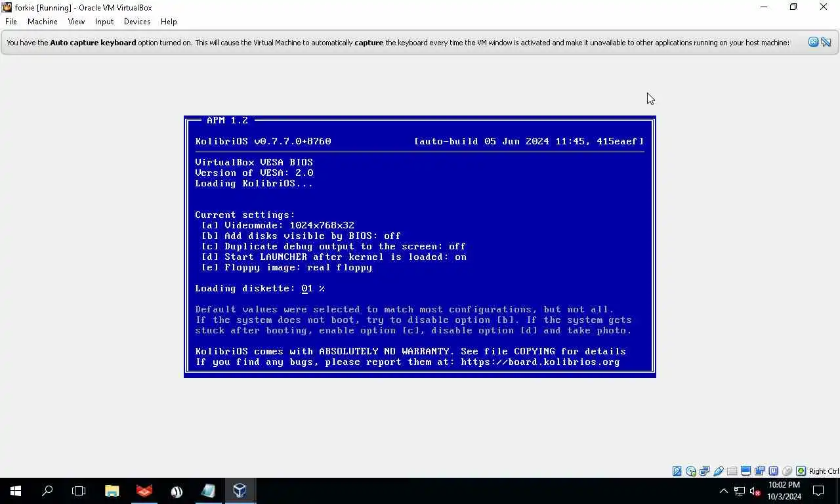Click the APM 1.2 header label

(x=228, y=120)
